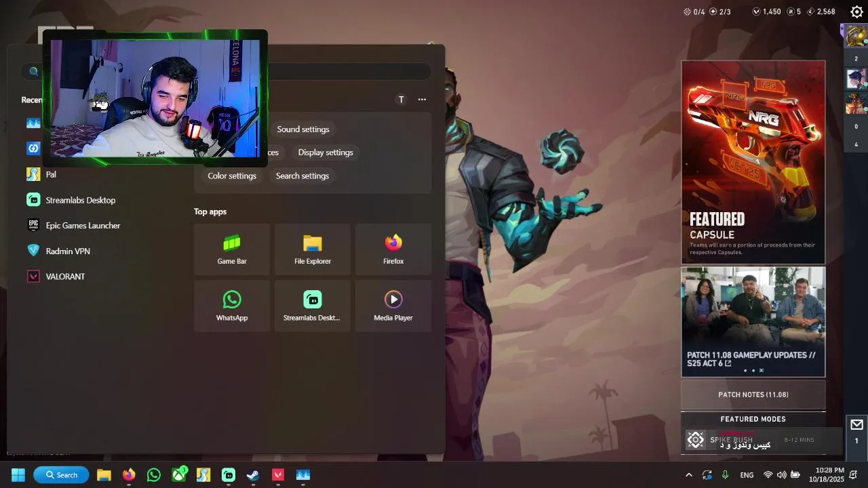Open Xbox app on the taskbar
The height and width of the screenshot is (488, 868).
[179, 475]
